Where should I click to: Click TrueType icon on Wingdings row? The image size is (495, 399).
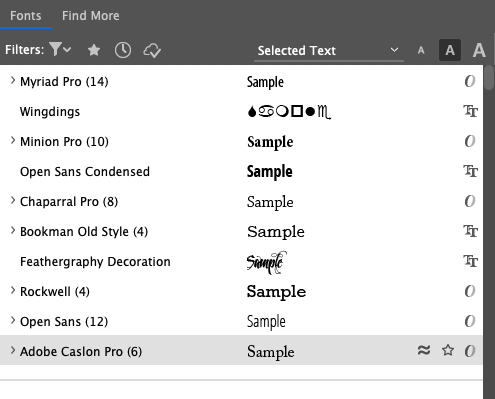coord(470,111)
